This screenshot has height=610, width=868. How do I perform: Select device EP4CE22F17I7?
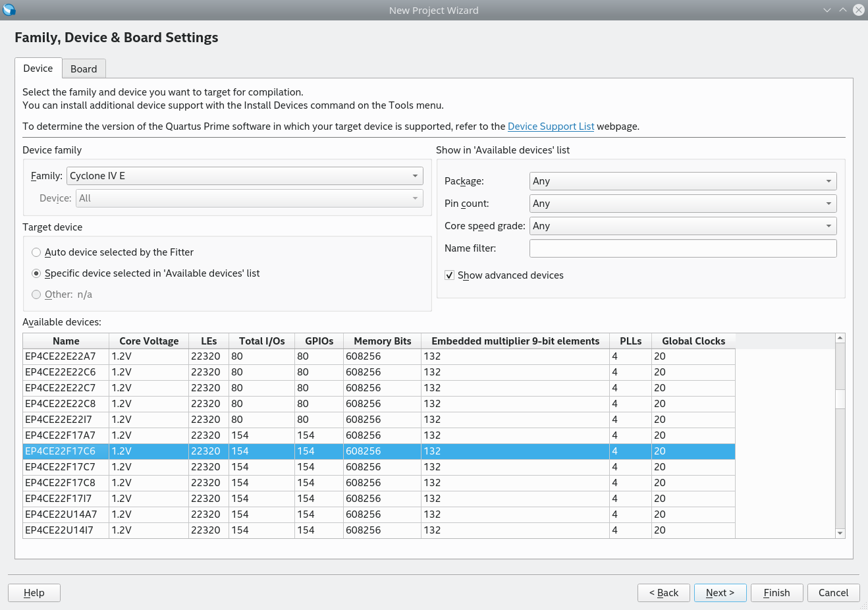[379, 499]
